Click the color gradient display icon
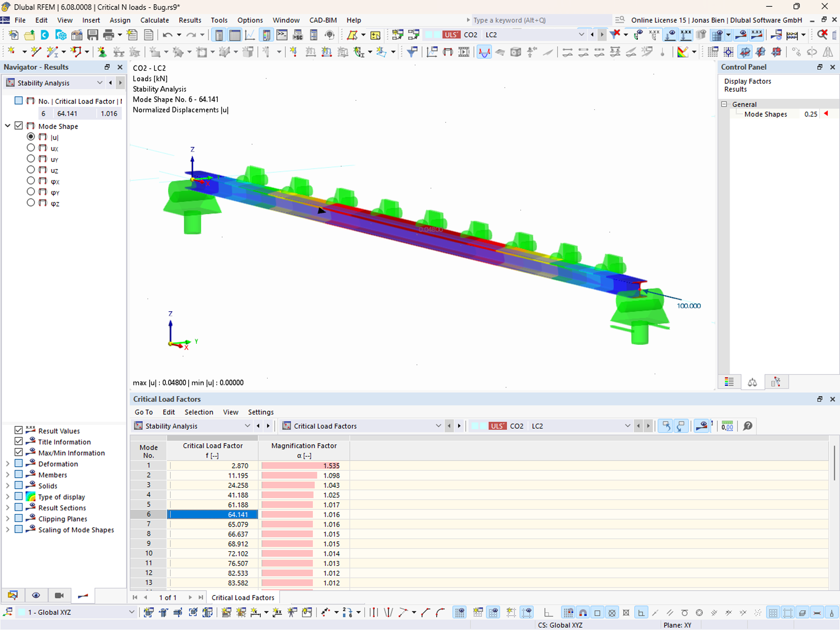Viewport: 840px width, 630px height. point(682,52)
